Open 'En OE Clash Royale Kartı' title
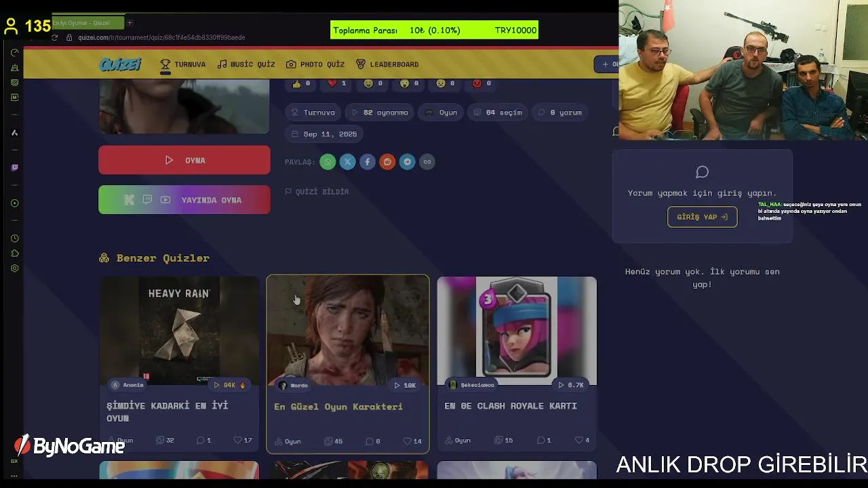Image resolution: width=868 pixels, height=488 pixels. tap(511, 406)
